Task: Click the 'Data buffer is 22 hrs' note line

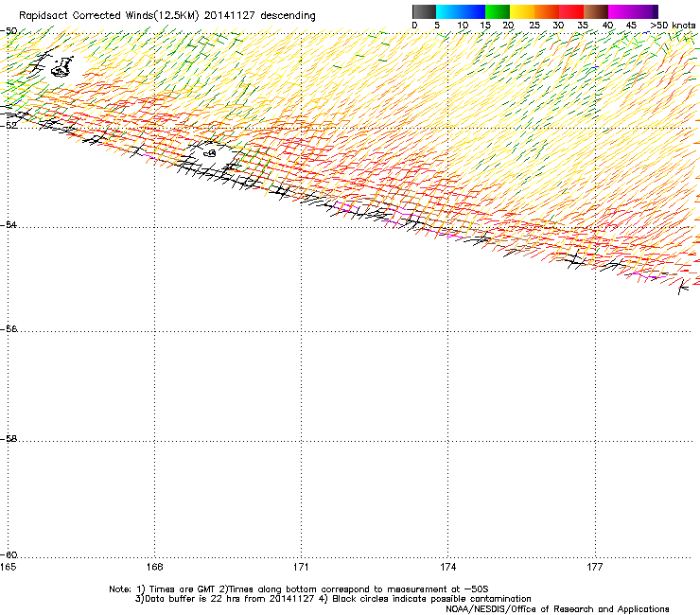Action: tap(225, 599)
